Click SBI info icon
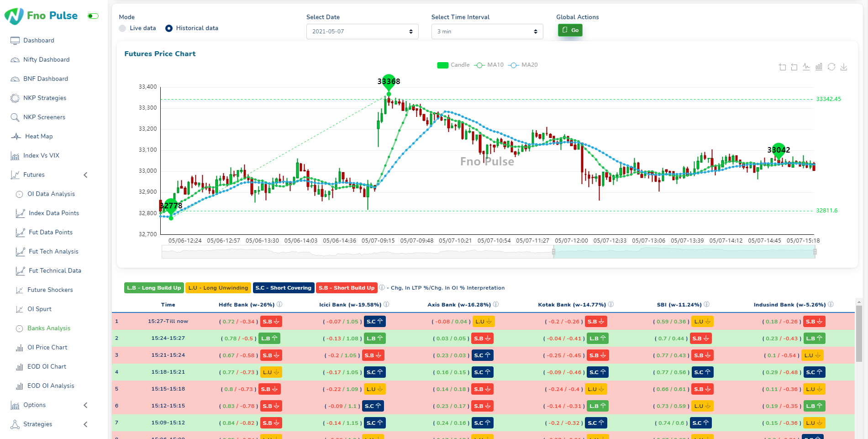This screenshot has height=439, width=868. coord(706,304)
